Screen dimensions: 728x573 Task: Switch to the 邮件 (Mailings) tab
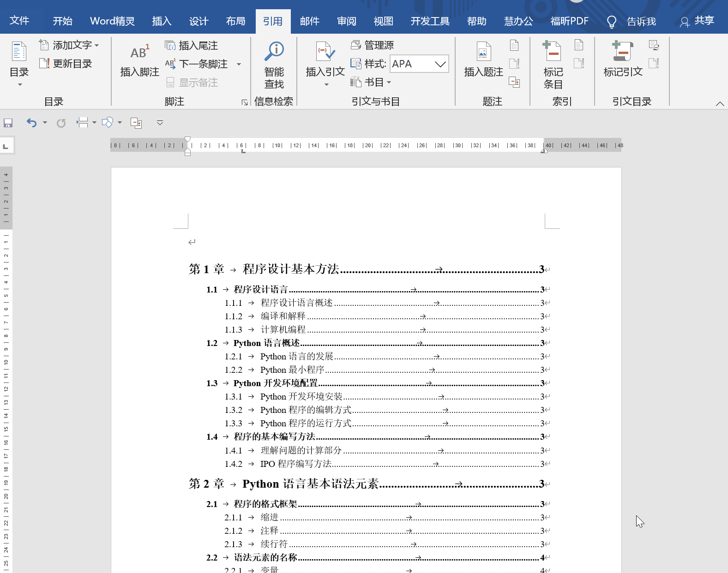point(309,21)
